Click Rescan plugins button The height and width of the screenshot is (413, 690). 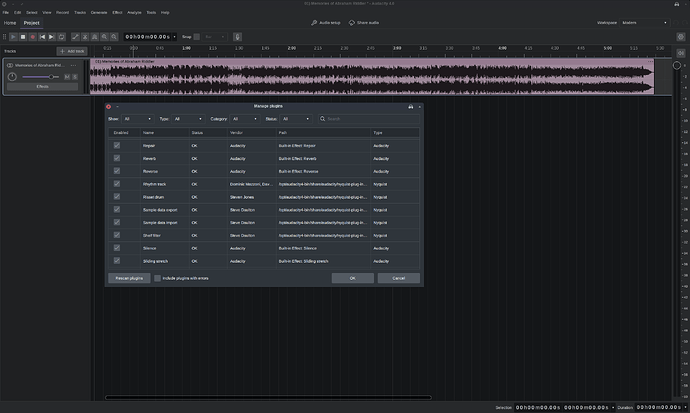tap(129, 278)
